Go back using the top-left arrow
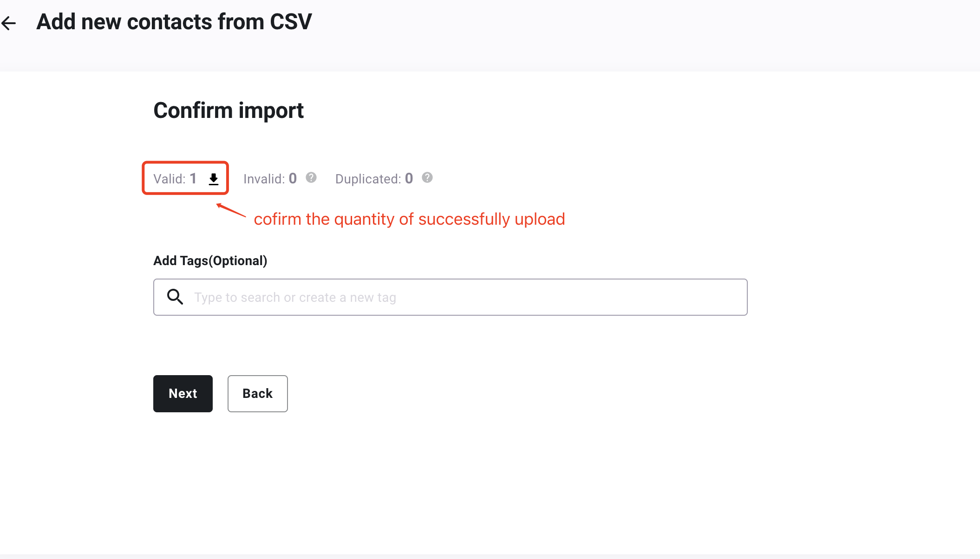 tap(8, 23)
